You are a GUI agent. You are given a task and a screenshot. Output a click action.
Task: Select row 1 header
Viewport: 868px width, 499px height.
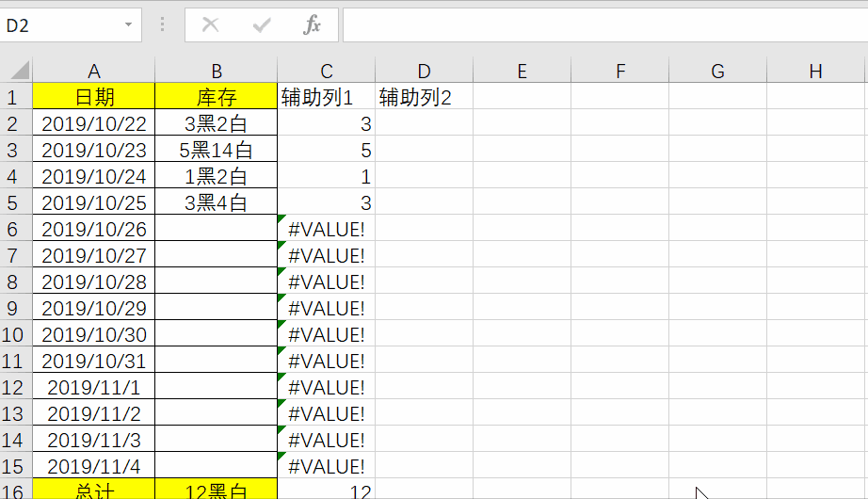click(x=15, y=96)
